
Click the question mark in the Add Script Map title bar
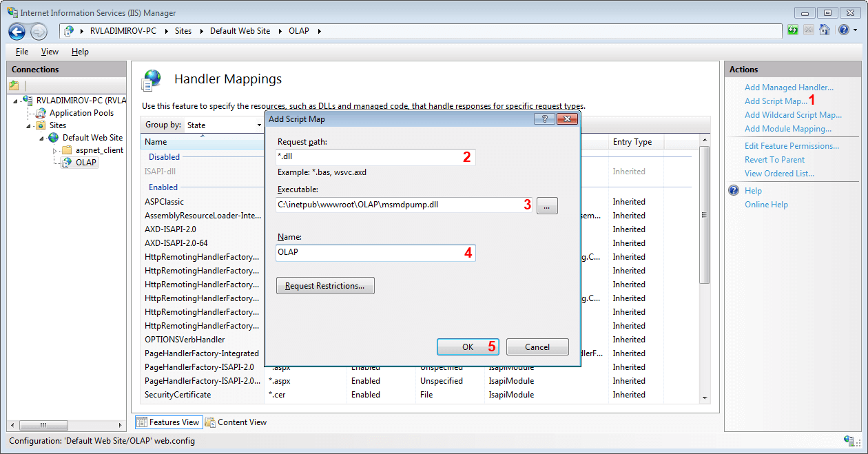tap(544, 118)
